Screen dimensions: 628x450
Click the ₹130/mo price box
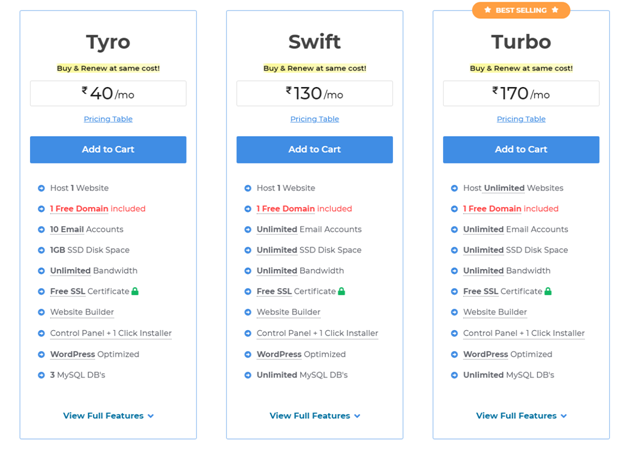[314, 94]
